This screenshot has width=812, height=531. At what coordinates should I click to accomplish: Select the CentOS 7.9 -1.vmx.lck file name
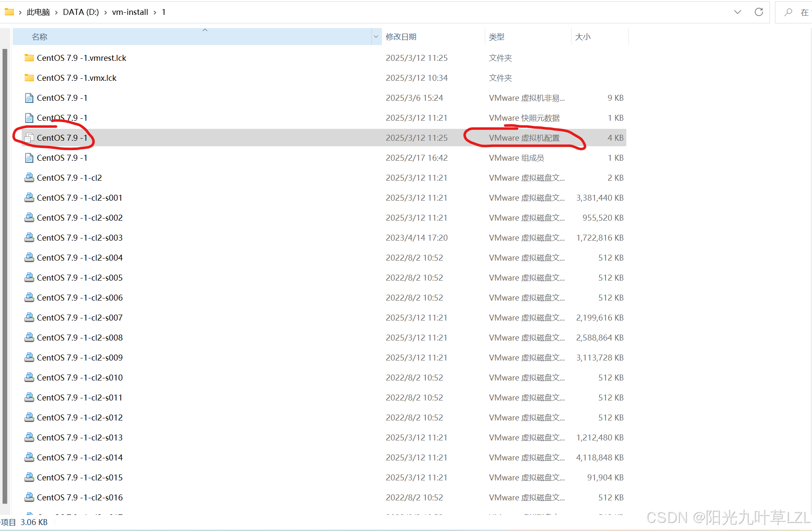76,78
